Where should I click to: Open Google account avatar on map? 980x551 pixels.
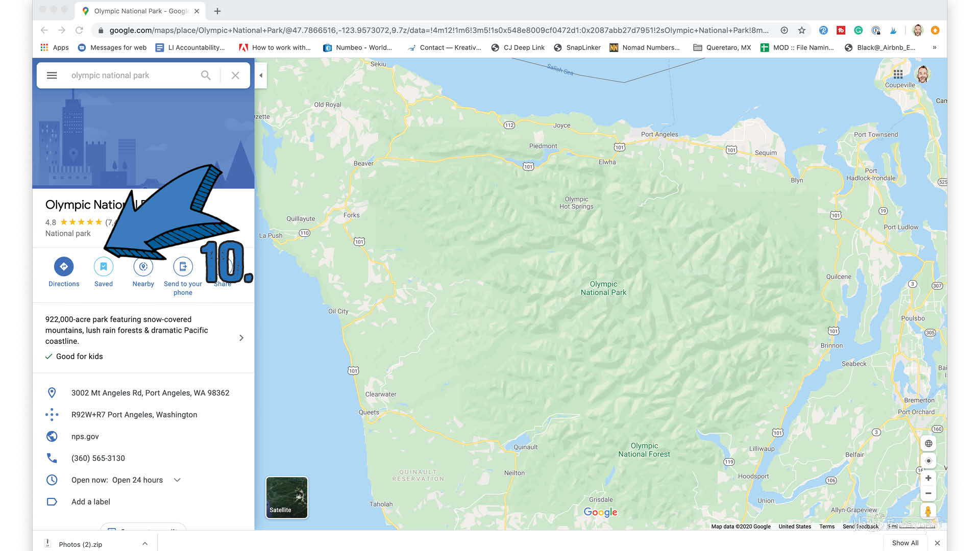pos(922,74)
